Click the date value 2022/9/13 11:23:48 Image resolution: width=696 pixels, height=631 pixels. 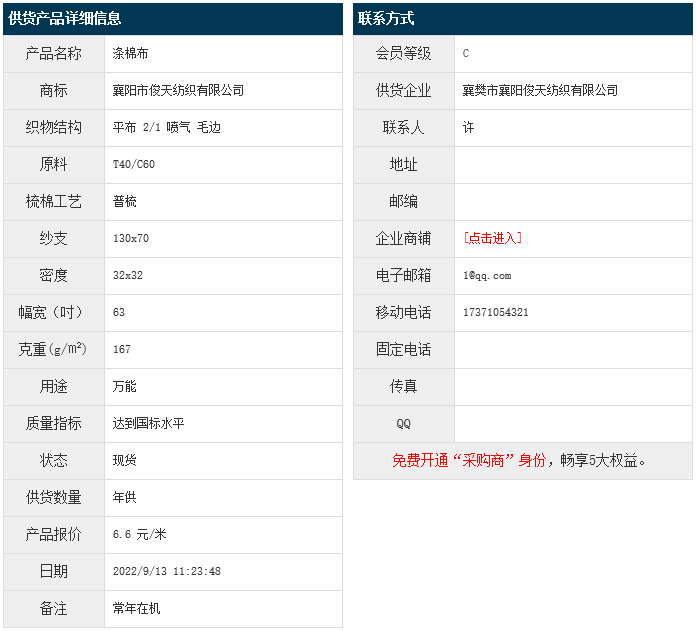pyautogui.click(x=166, y=571)
